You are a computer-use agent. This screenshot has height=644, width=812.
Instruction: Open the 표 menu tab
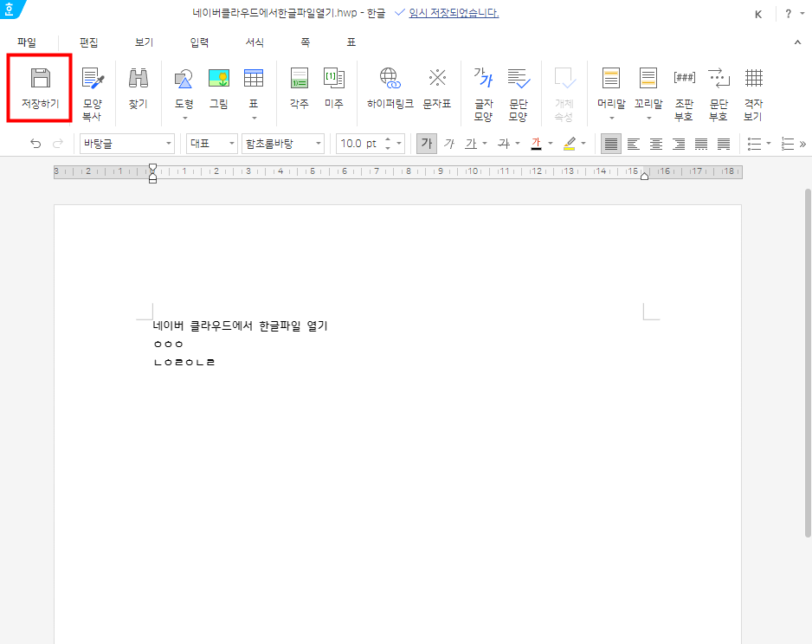[351, 42]
